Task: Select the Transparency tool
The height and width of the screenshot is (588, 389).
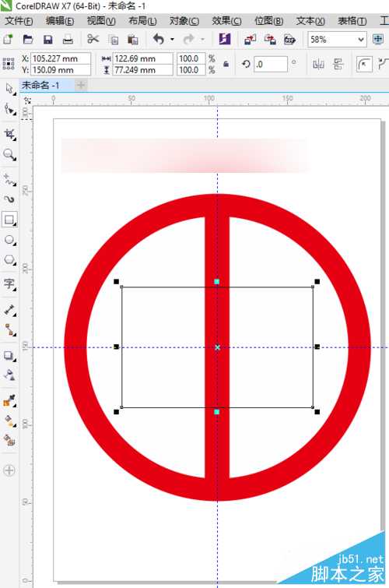Action: pyautogui.click(x=9, y=375)
